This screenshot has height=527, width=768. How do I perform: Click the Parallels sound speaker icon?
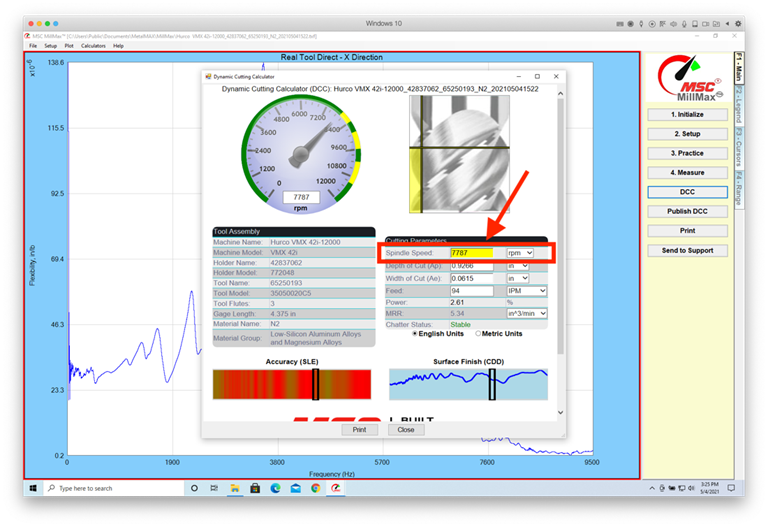pos(673,24)
